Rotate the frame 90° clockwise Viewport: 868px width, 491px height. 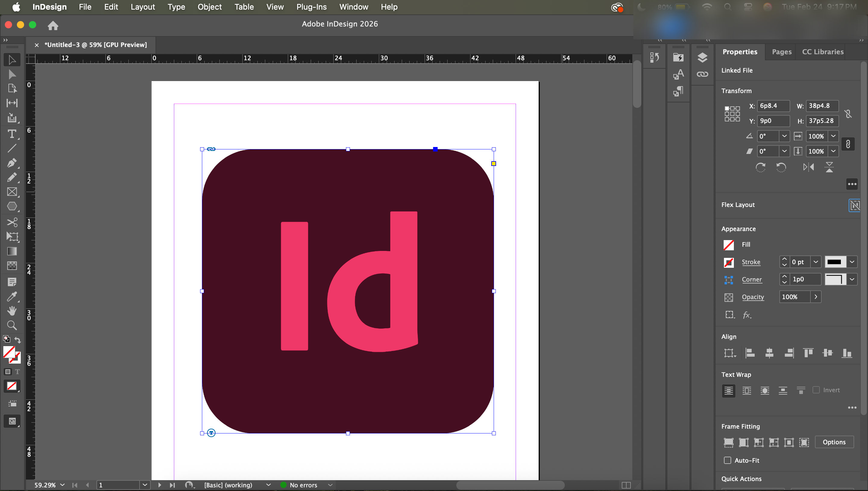(x=760, y=167)
